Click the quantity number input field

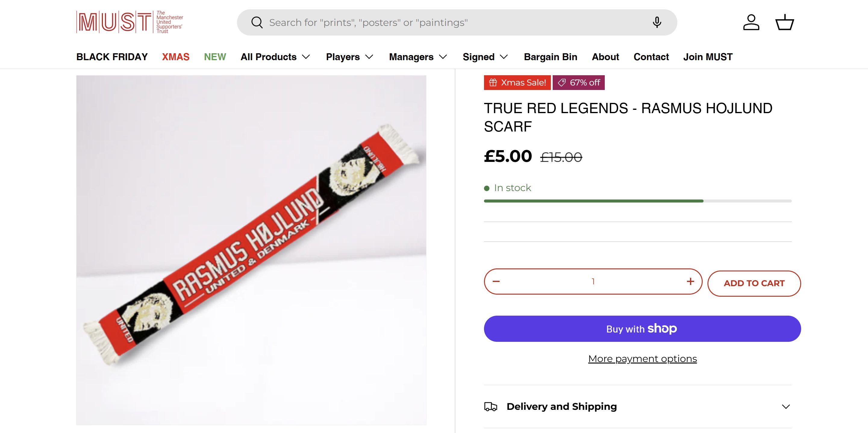click(x=593, y=281)
